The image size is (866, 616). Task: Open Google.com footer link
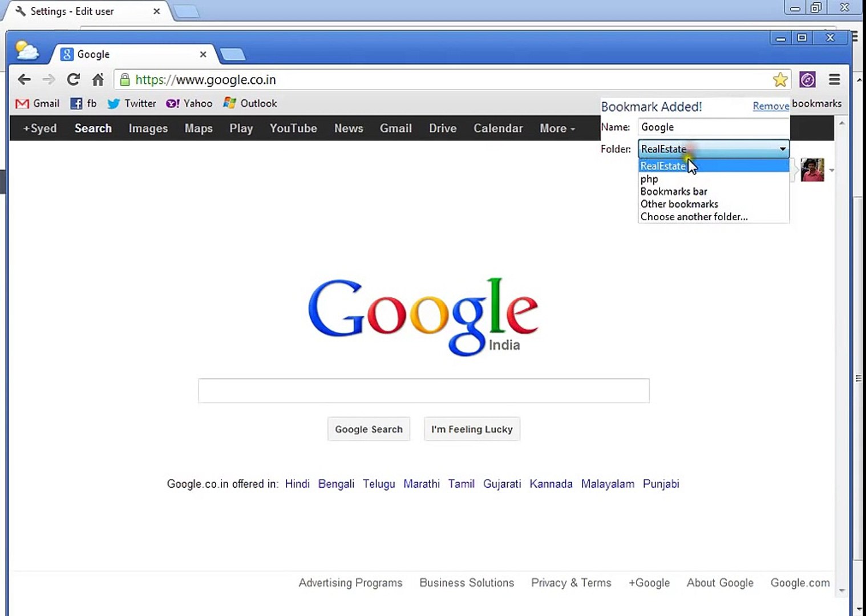pos(800,583)
